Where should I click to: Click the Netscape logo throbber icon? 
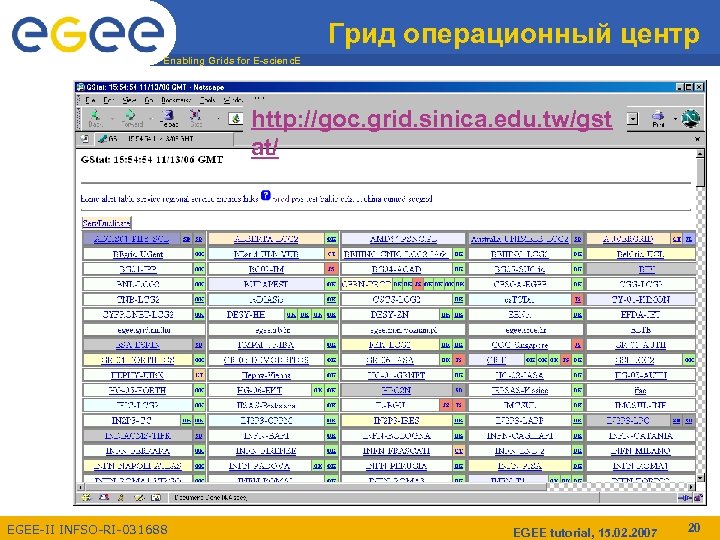pos(690,118)
